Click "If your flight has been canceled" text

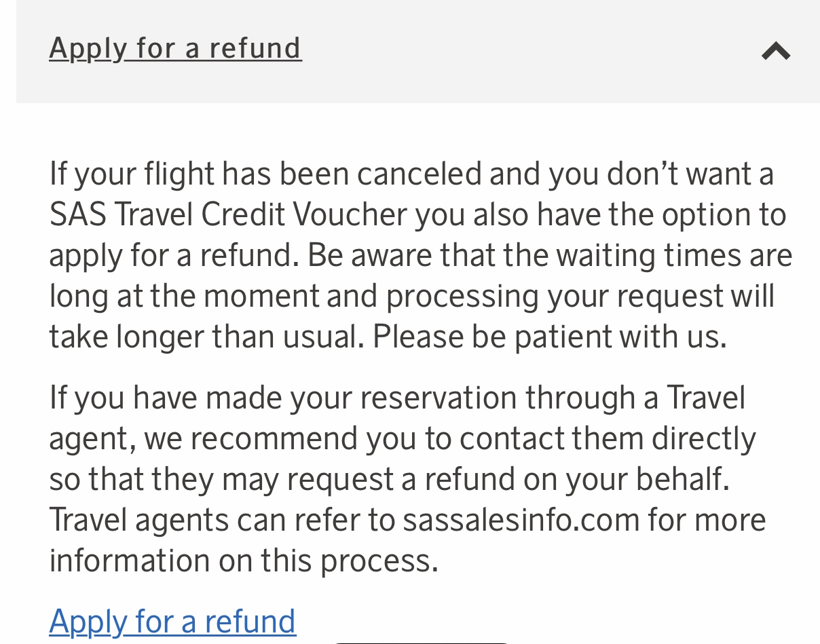(265, 174)
